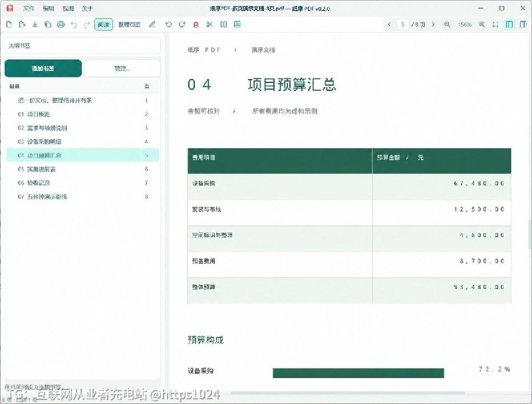532x404 pixels.
Task: Open bookmark 把一份文档，整理得井井有条
Action: tap(82, 100)
